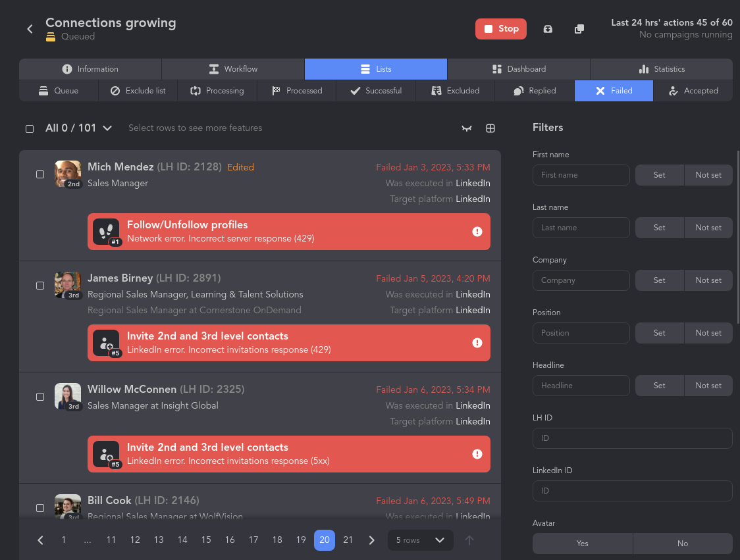Click the Follow/Unfollow footsteps action icon
Image resolution: width=740 pixels, height=560 pixels.
point(106,232)
